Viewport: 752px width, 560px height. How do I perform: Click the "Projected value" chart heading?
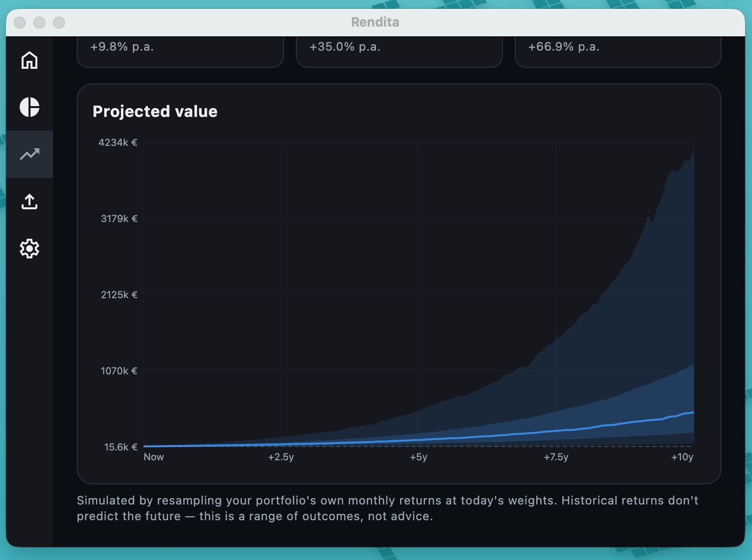155,112
